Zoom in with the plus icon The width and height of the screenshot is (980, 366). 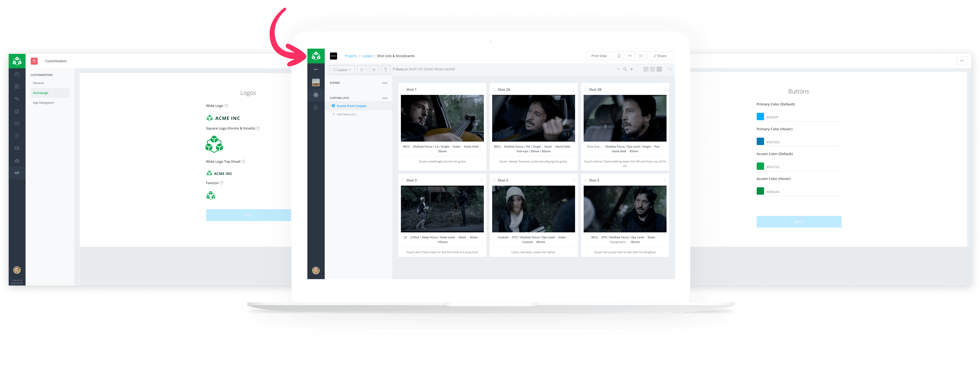coord(632,69)
